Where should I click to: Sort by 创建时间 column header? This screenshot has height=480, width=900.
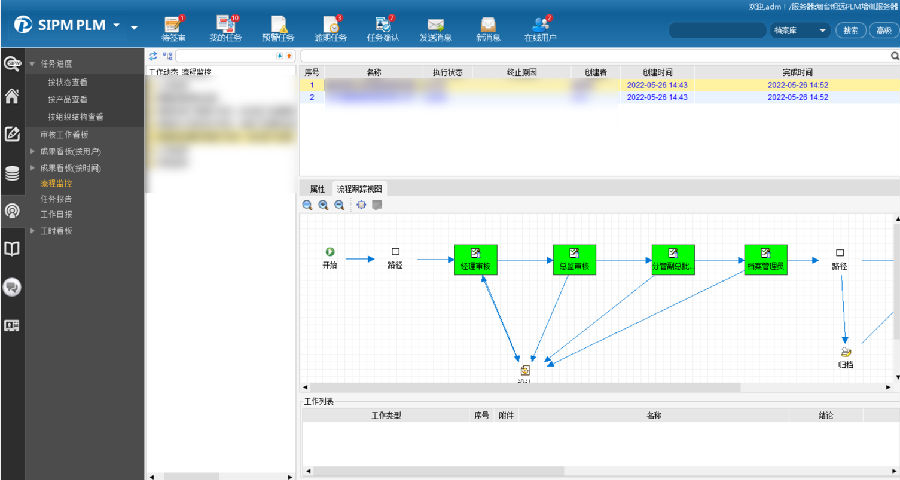coord(657,72)
